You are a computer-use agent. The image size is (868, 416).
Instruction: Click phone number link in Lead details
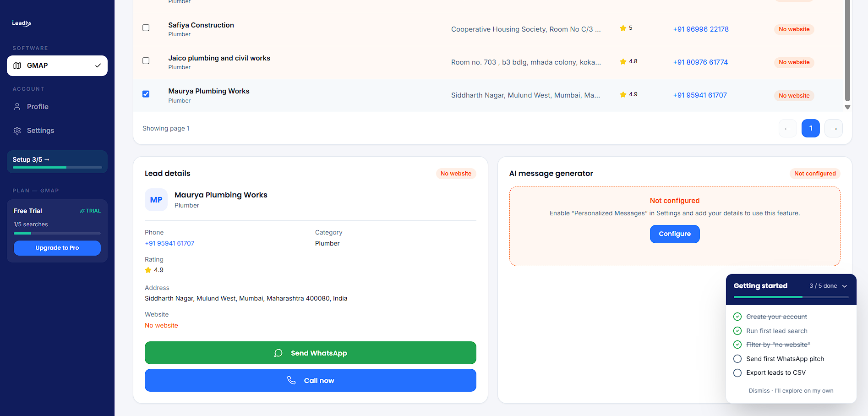click(169, 243)
